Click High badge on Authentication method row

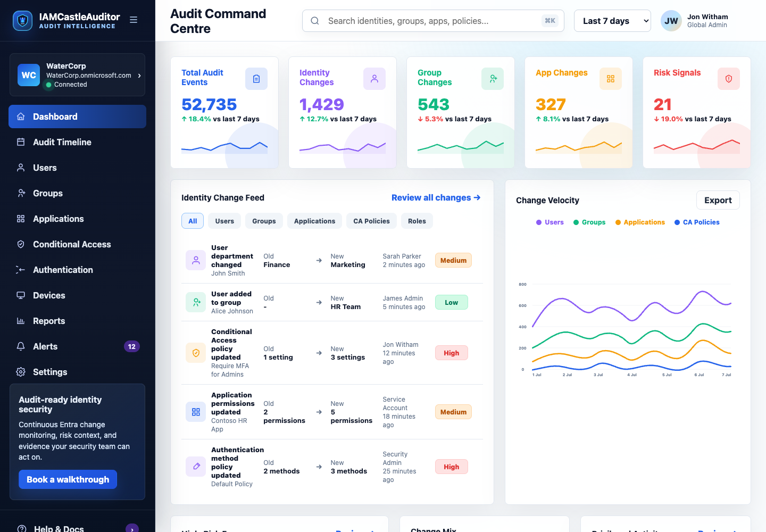tap(452, 467)
